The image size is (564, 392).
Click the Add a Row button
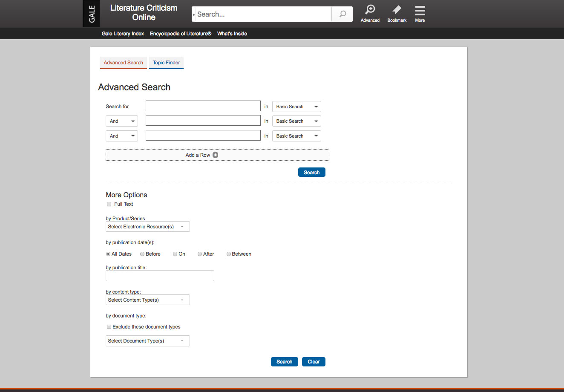click(x=218, y=155)
